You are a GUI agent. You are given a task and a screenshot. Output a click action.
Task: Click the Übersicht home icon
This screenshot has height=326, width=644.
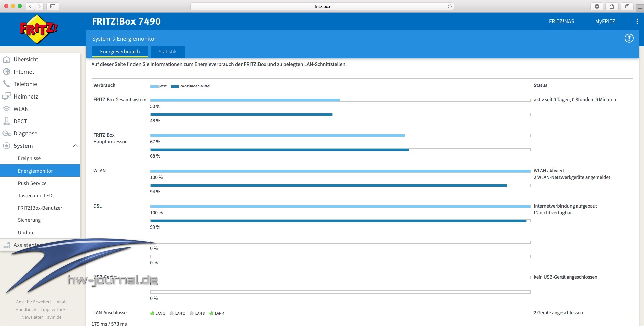(6, 60)
